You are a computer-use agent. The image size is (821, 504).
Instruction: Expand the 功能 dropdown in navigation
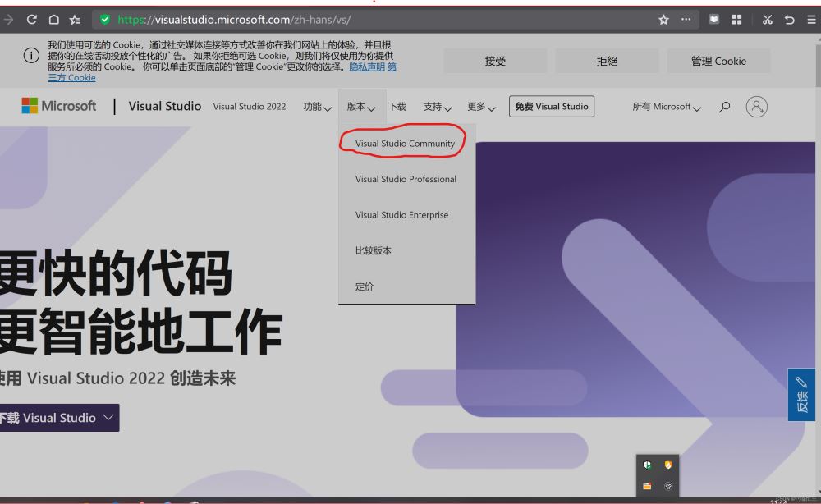click(x=317, y=107)
